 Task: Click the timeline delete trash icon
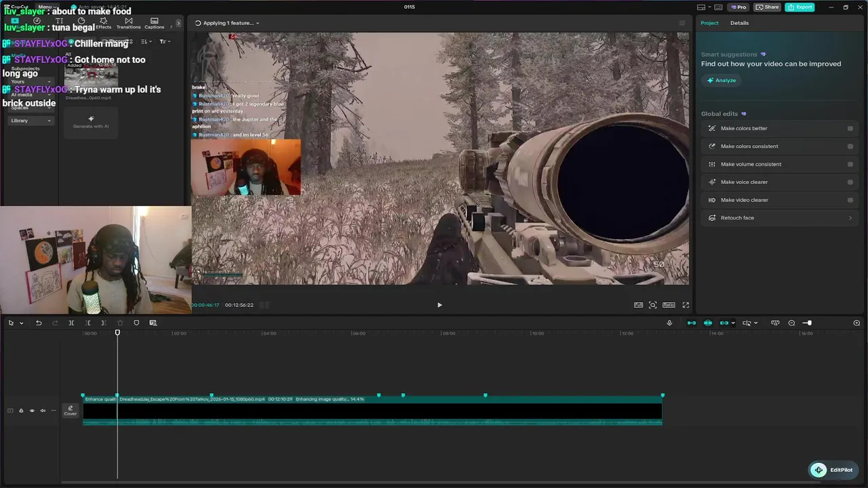(x=120, y=323)
